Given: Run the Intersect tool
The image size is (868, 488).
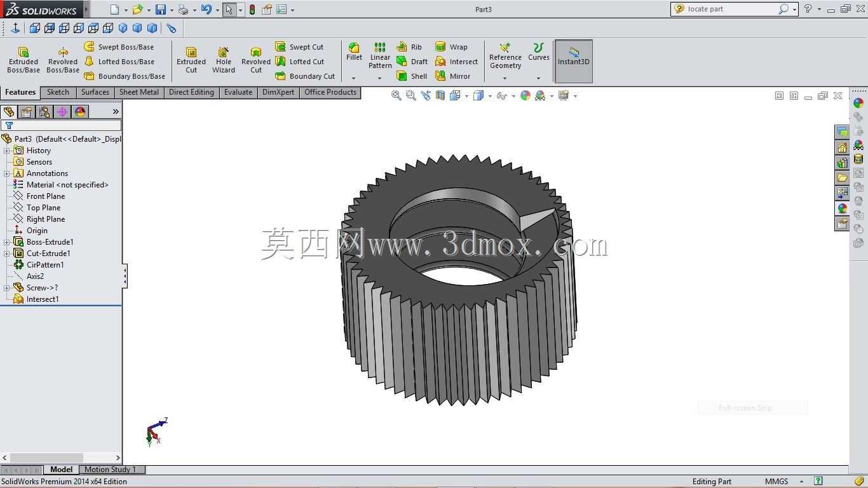Looking at the screenshot, I should [x=456, y=62].
